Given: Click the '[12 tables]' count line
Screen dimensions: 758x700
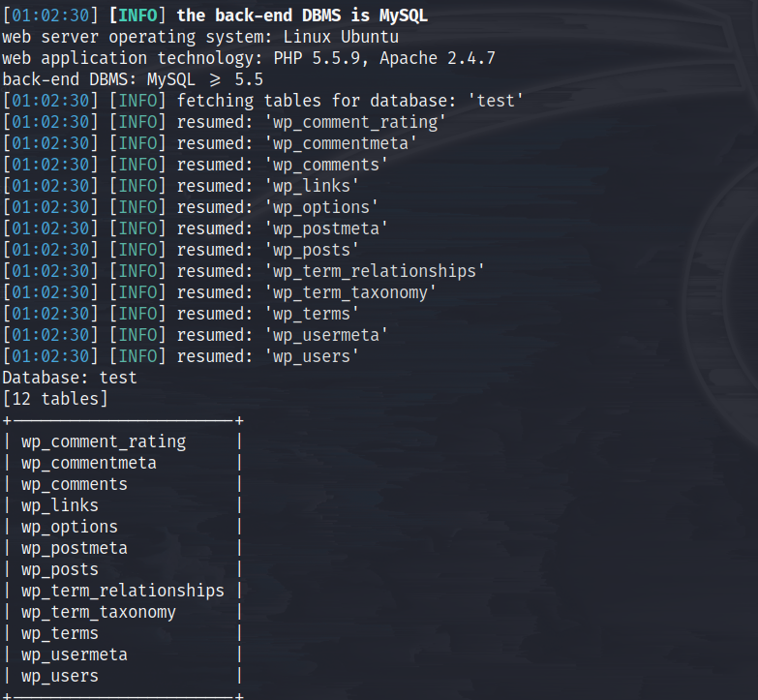Looking at the screenshot, I should (55, 398).
